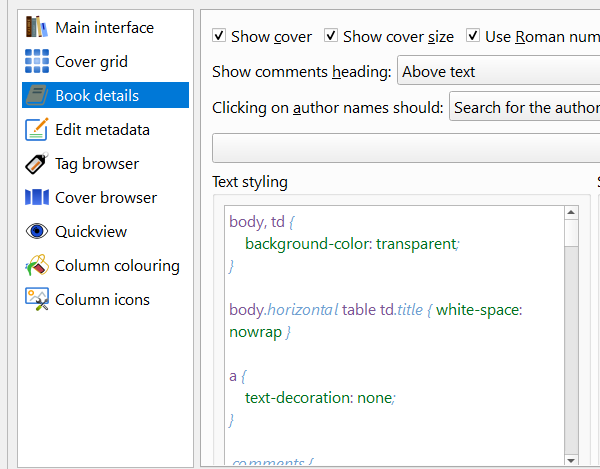Select the Quickview eye icon
Viewport: 600px width, 469px height.
[37, 231]
